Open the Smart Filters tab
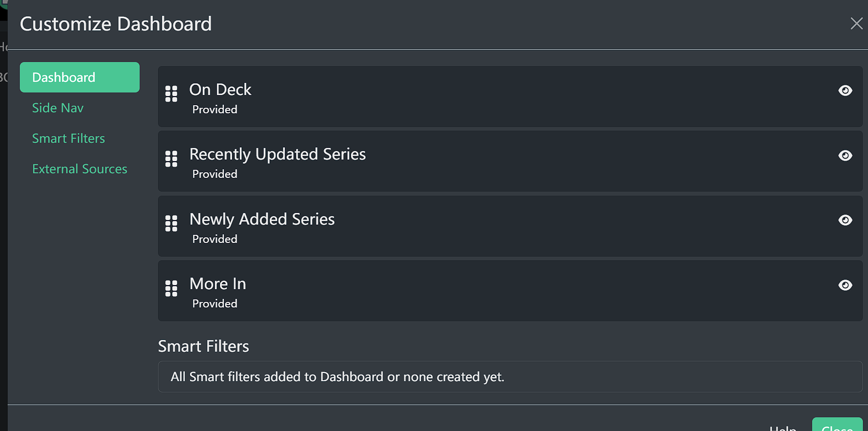Screen dimensions: 868x431 (x=69, y=138)
